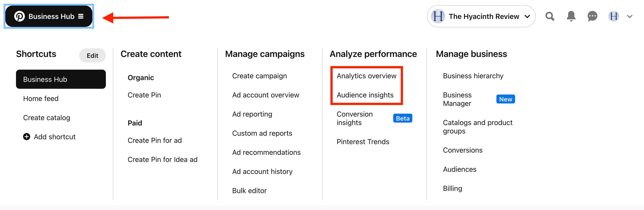Click the Pinterest logo icon

(x=20, y=16)
